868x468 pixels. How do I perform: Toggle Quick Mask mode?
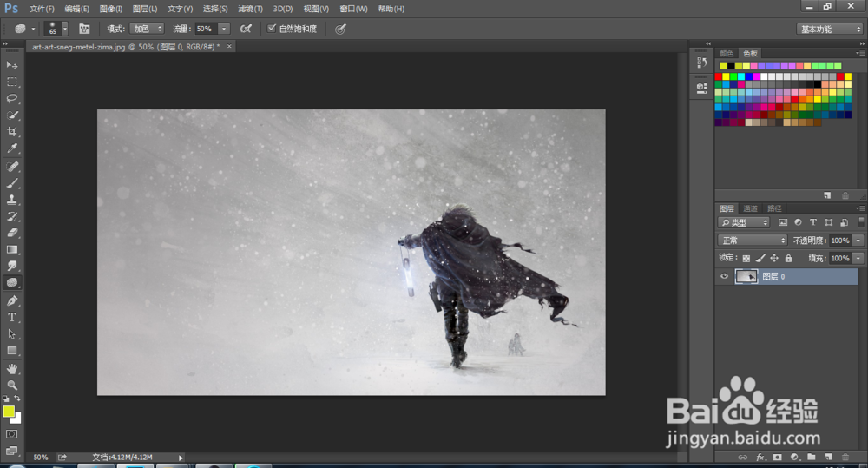coord(11,434)
